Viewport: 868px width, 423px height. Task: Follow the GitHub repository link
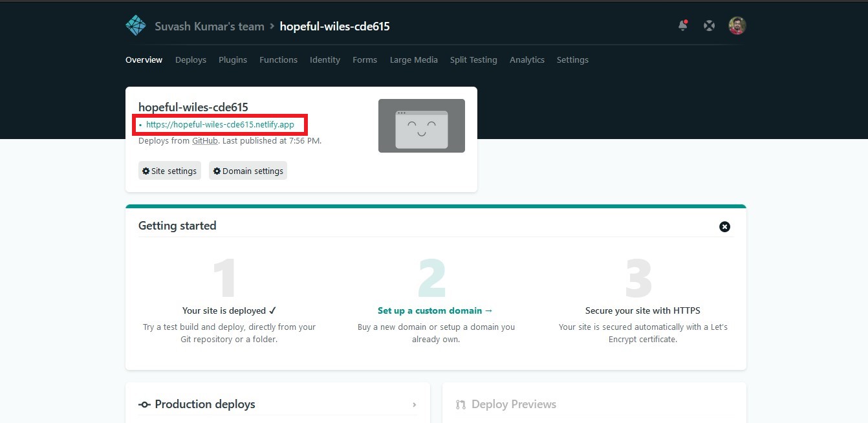pos(205,140)
